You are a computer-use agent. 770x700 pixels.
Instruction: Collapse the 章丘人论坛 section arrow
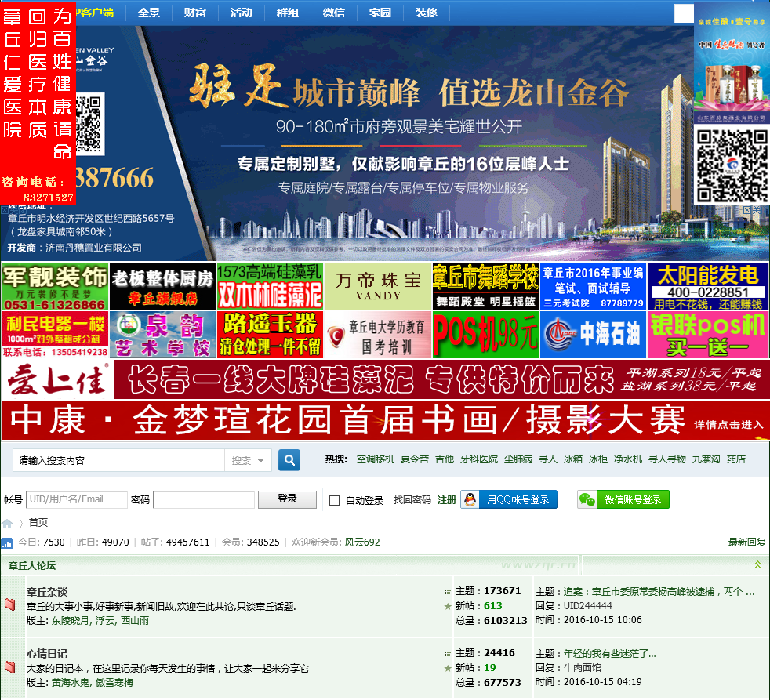click(x=757, y=565)
